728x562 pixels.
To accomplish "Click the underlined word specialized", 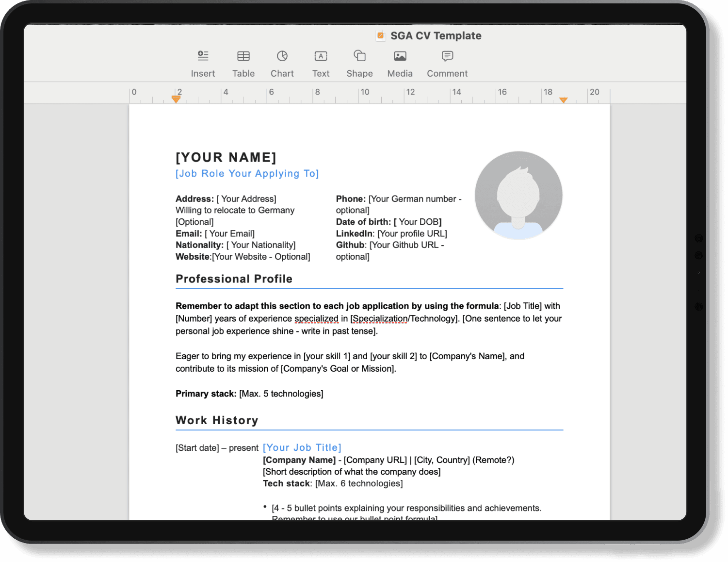I will pyautogui.click(x=316, y=319).
